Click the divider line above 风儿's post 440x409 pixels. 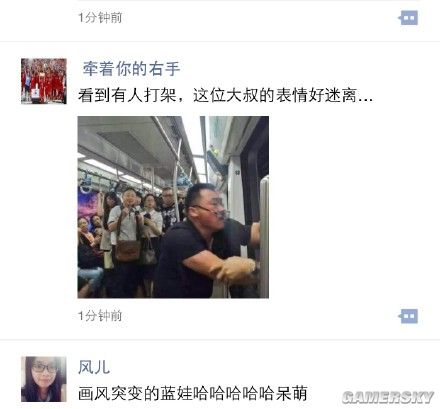click(220, 340)
